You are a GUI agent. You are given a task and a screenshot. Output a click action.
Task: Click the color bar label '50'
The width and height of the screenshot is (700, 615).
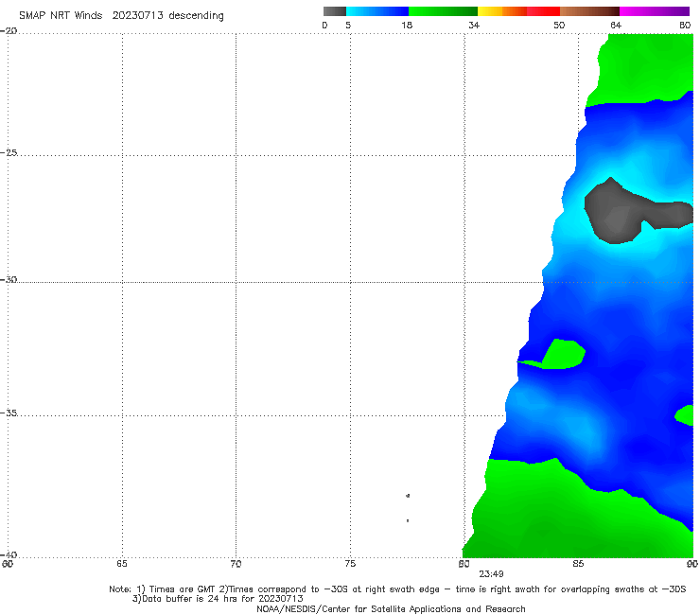(559, 25)
